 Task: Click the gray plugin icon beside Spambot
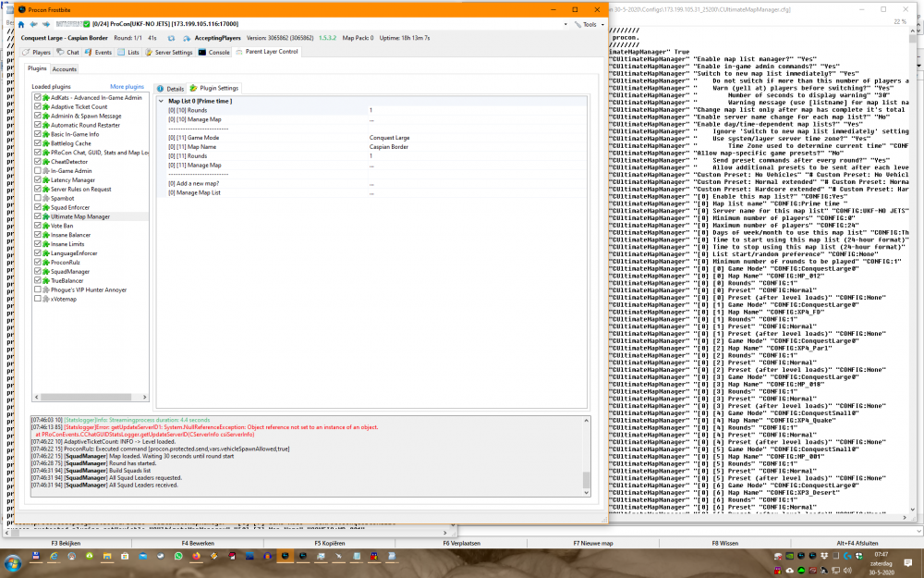[43, 199]
